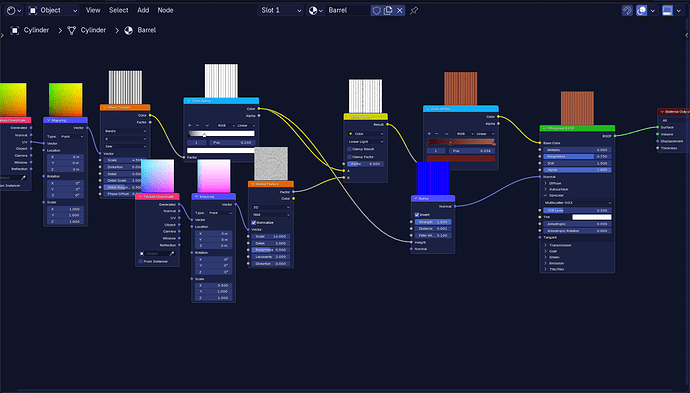Screen dimensions: 690x393
Task: Pin the node tree with pin icon
Action: pos(414,10)
